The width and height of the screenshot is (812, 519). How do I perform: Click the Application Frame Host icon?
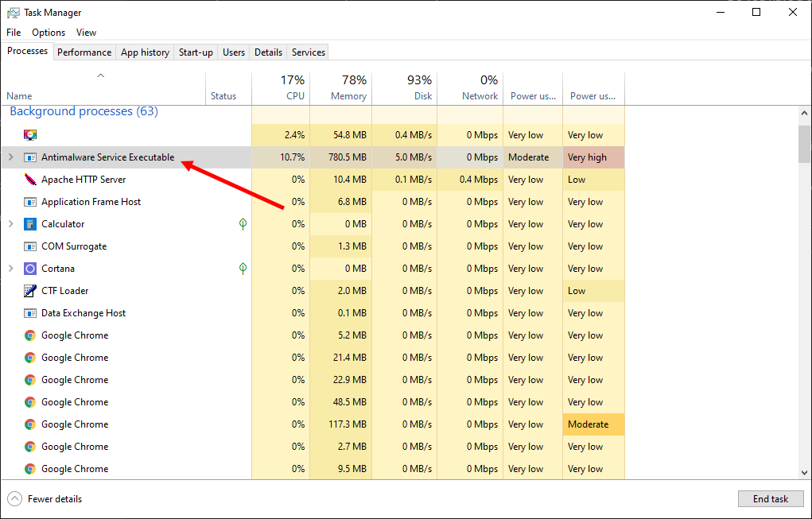pos(30,202)
